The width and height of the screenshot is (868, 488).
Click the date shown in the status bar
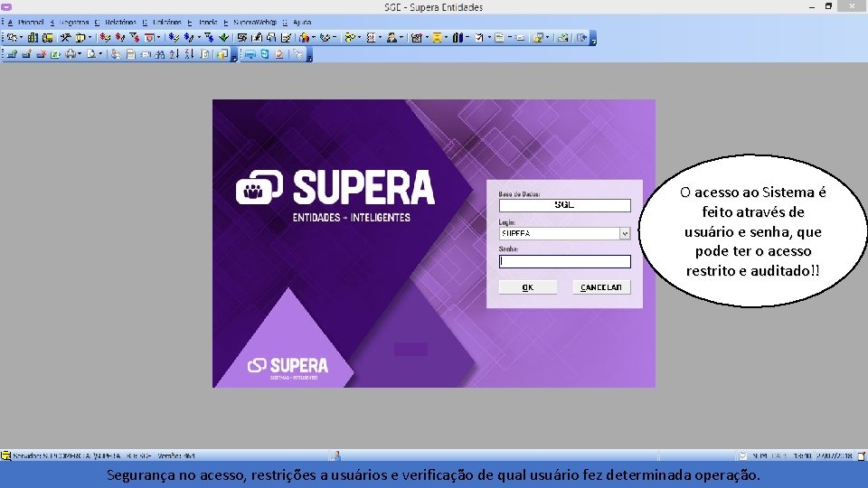tap(834, 455)
